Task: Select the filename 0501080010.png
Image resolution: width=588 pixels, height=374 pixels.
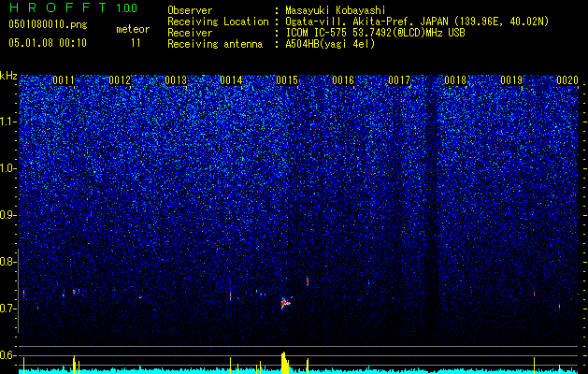Action: 48,24
